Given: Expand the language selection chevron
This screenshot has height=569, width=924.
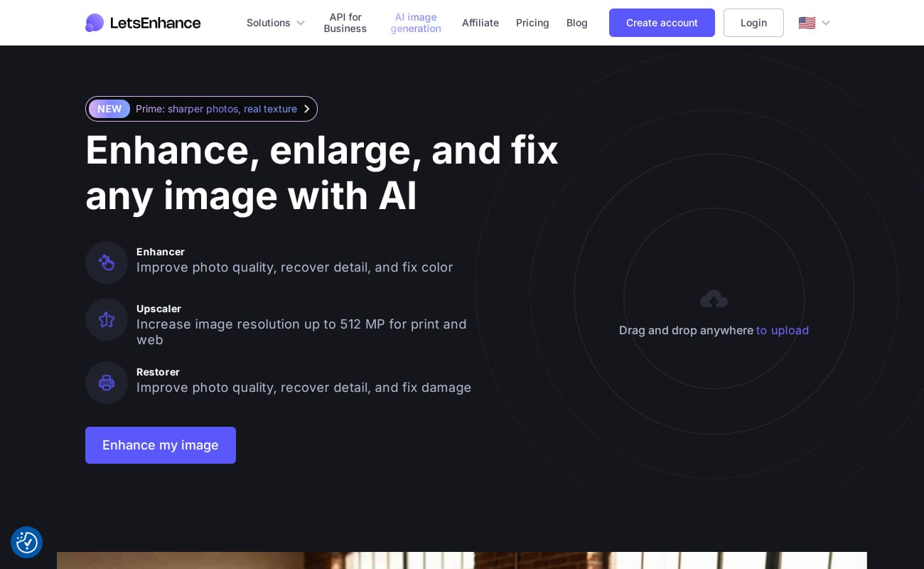Looking at the screenshot, I should [x=826, y=23].
